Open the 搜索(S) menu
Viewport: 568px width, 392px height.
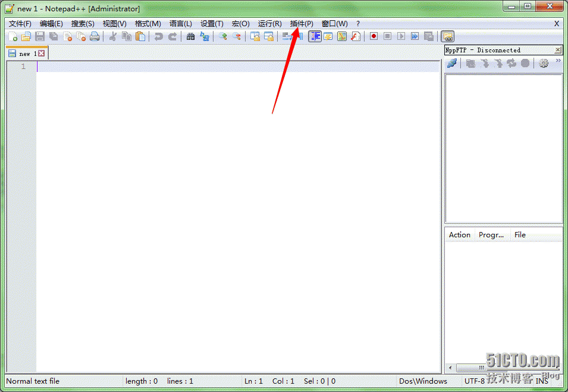pos(83,24)
